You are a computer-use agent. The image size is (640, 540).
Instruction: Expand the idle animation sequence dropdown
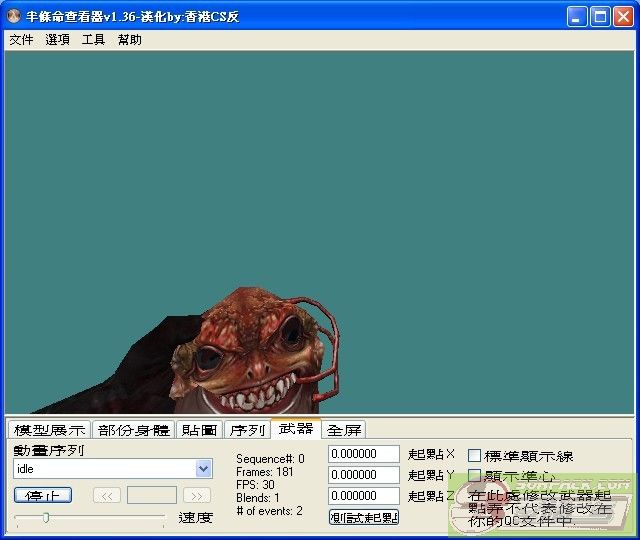click(x=204, y=469)
